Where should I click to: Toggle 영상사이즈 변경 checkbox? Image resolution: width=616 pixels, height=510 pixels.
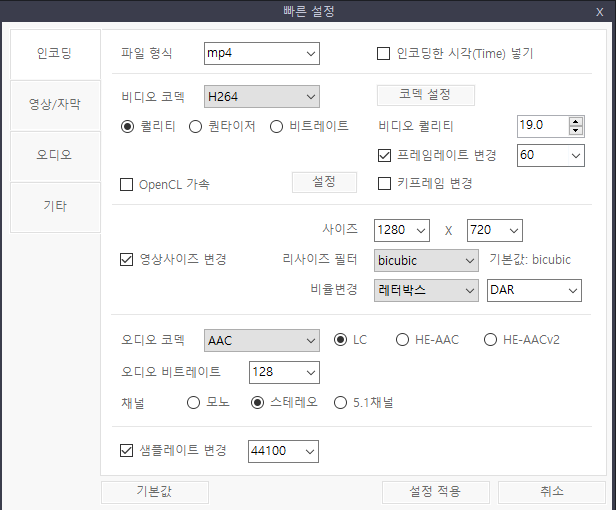(x=126, y=259)
